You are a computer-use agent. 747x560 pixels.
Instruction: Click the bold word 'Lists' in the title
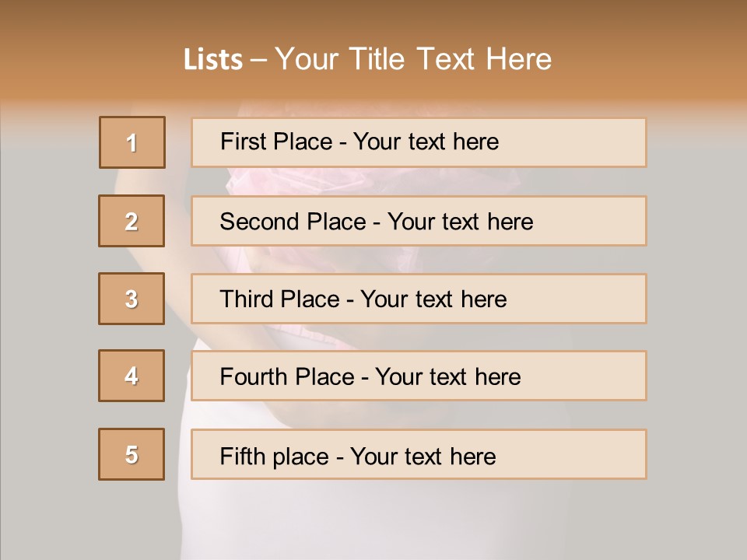click(x=212, y=60)
